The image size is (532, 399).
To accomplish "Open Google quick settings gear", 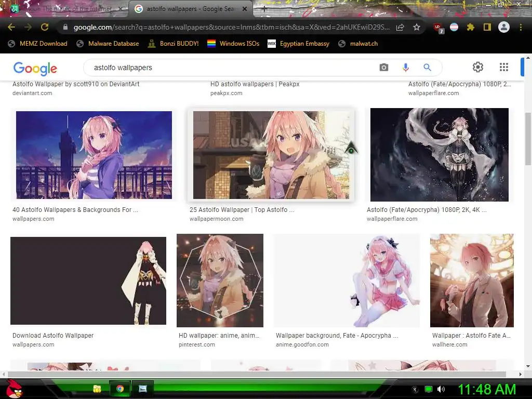I will pyautogui.click(x=478, y=67).
